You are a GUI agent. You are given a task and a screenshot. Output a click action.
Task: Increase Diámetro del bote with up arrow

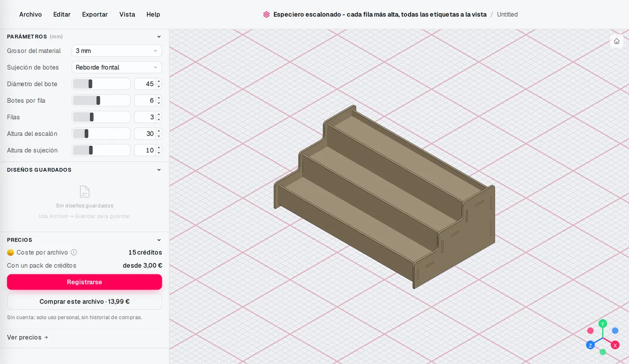[159, 81]
